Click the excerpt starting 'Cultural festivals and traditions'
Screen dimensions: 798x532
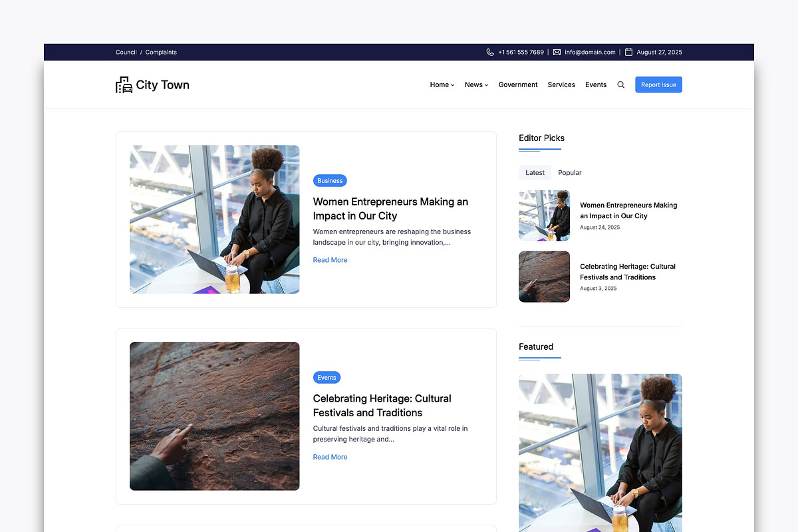tap(390, 434)
